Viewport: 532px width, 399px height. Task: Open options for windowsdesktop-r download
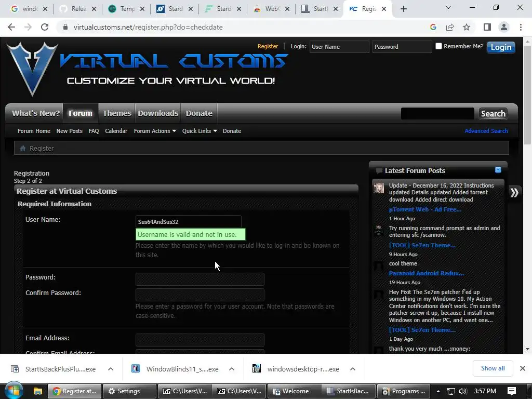click(x=353, y=369)
